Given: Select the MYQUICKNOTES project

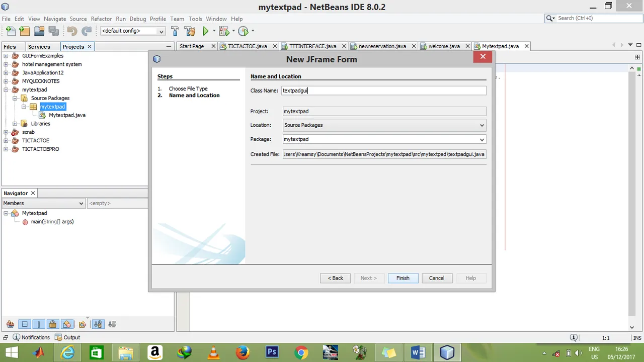Looking at the screenshot, I should click(x=41, y=81).
